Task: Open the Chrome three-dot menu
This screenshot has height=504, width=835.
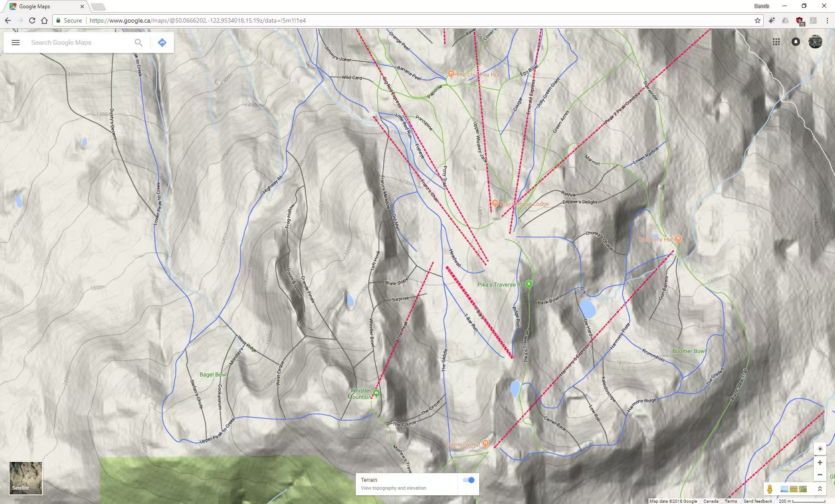Action: tap(827, 20)
